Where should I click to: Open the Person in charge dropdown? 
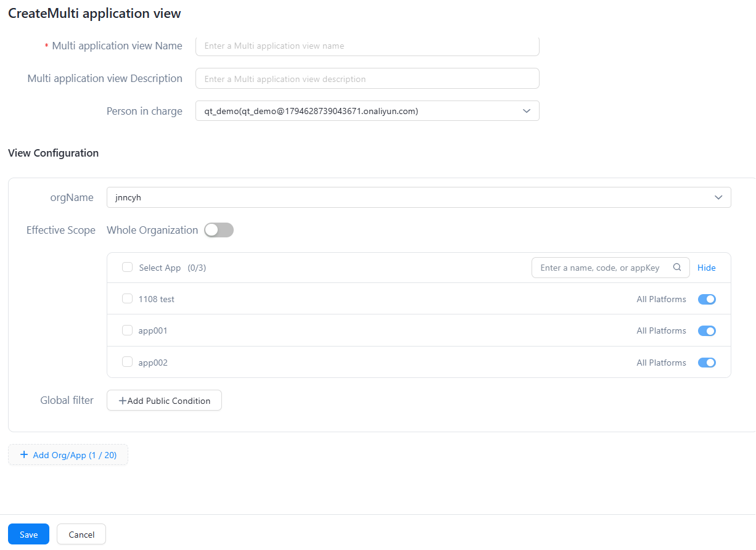pyautogui.click(x=368, y=111)
